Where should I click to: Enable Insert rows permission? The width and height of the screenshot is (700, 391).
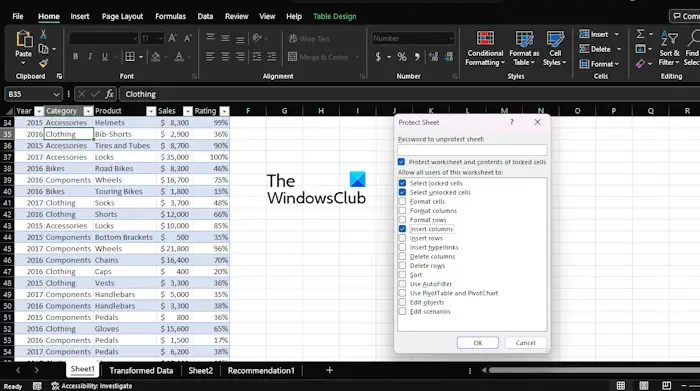(402, 238)
